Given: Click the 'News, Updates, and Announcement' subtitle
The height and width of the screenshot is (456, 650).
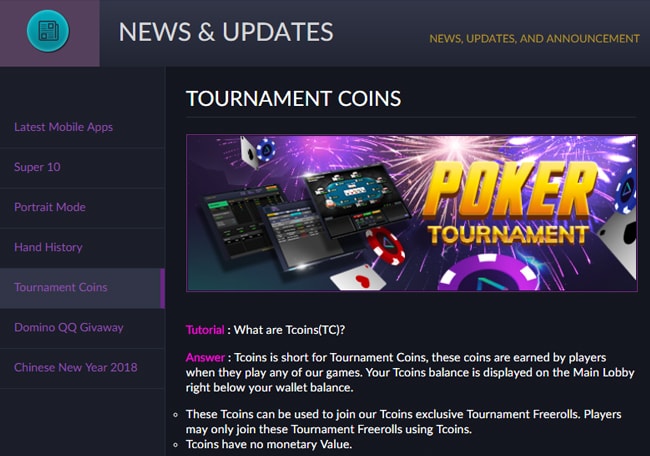Looking at the screenshot, I should coord(534,39).
